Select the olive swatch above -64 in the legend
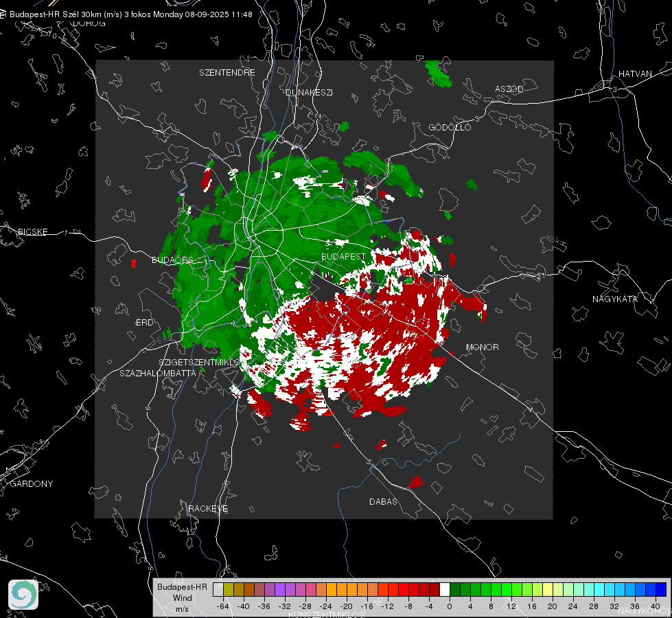 point(229,589)
